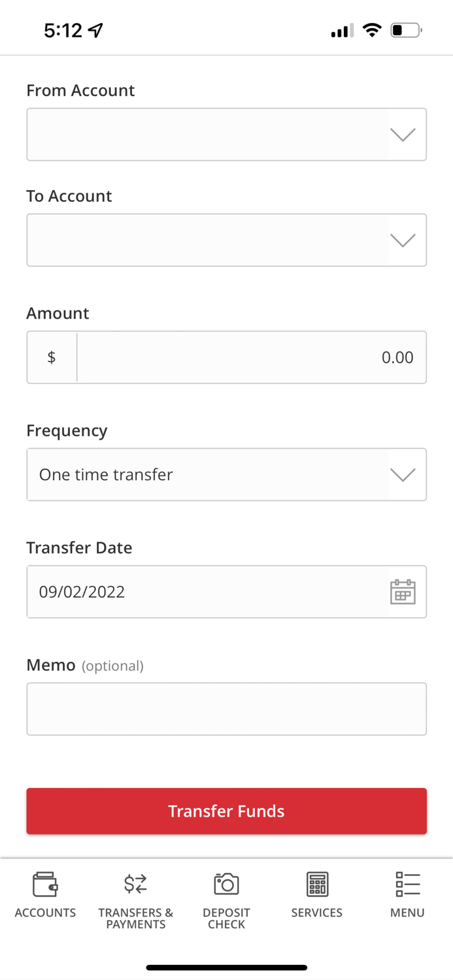Image resolution: width=453 pixels, height=980 pixels.
Task: Tap the Services calculator icon
Action: (x=317, y=884)
